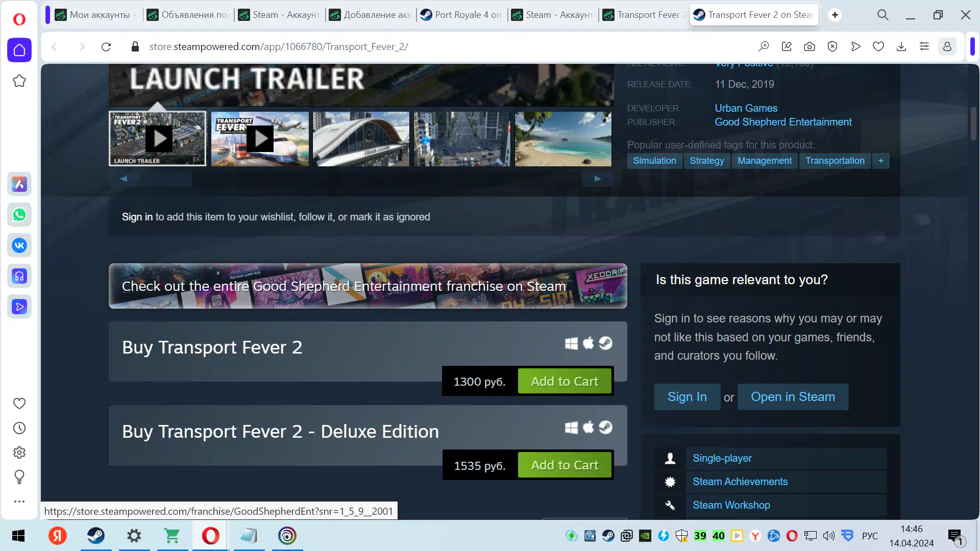This screenshot has height=551, width=980.
Task: Click Sign in link for wishlist
Action: click(x=137, y=217)
